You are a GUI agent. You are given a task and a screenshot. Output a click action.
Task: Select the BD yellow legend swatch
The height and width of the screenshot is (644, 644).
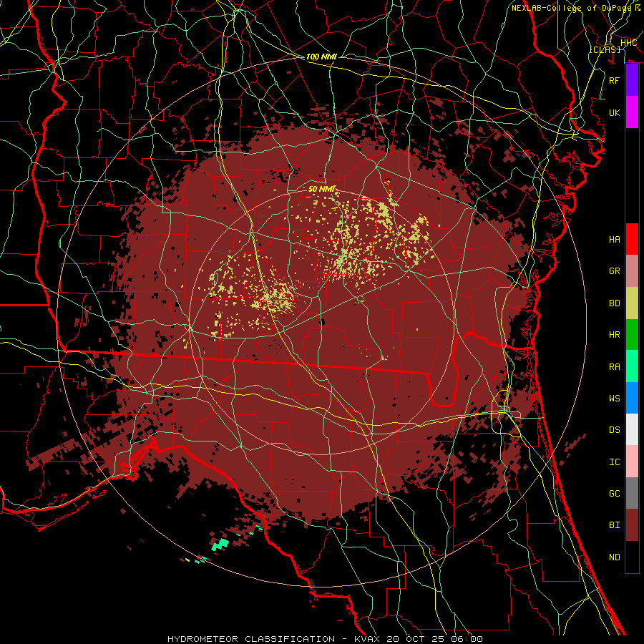point(632,303)
